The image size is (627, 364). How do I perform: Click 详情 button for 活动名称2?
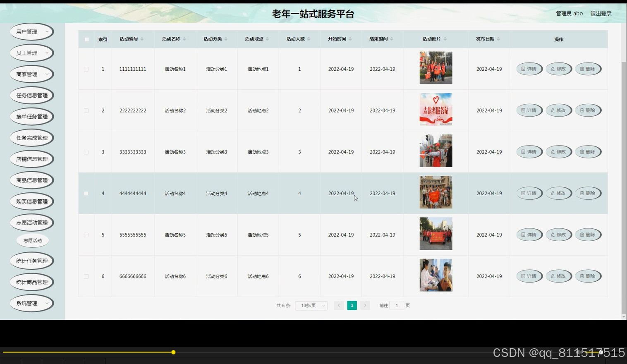click(x=529, y=110)
